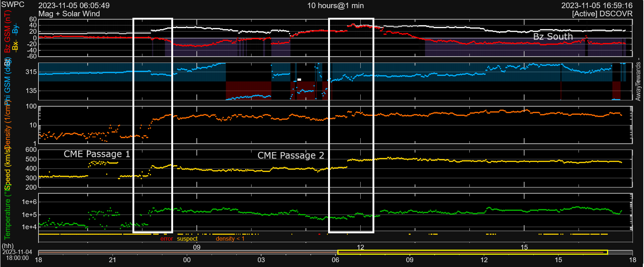
Task: Click the blue 'By' series label
Action: pyautogui.click(x=15, y=29)
